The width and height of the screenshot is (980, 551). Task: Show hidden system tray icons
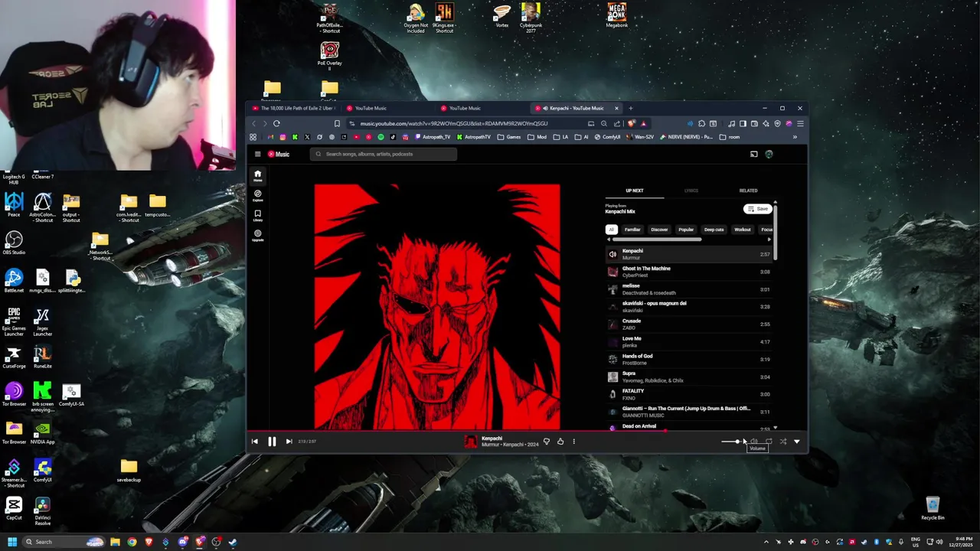pyautogui.click(x=766, y=542)
